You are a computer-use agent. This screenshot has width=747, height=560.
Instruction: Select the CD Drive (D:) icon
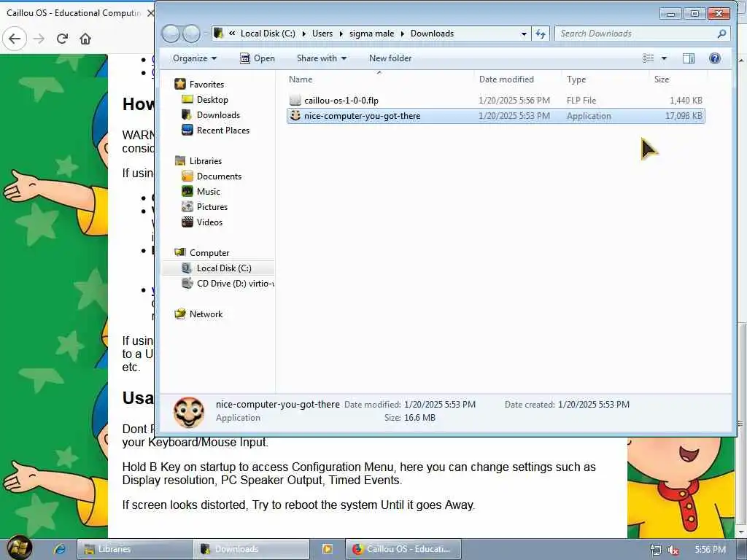(x=187, y=284)
